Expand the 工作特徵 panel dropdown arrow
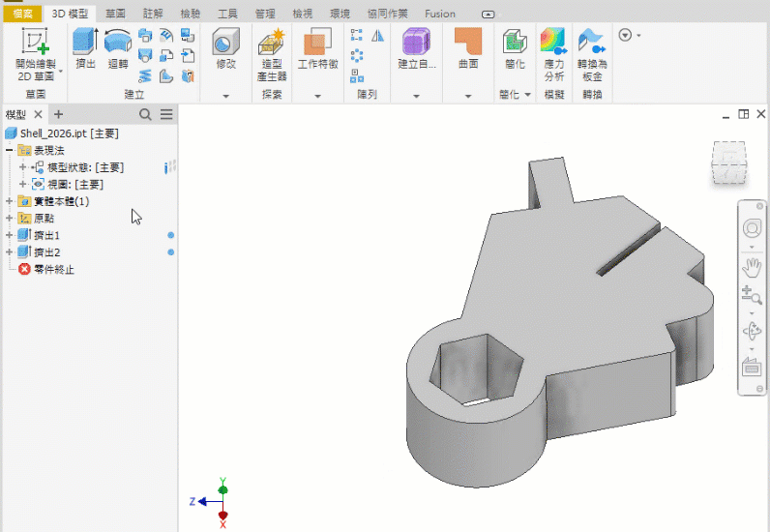Screen dimensions: 770x532 point(317,96)
